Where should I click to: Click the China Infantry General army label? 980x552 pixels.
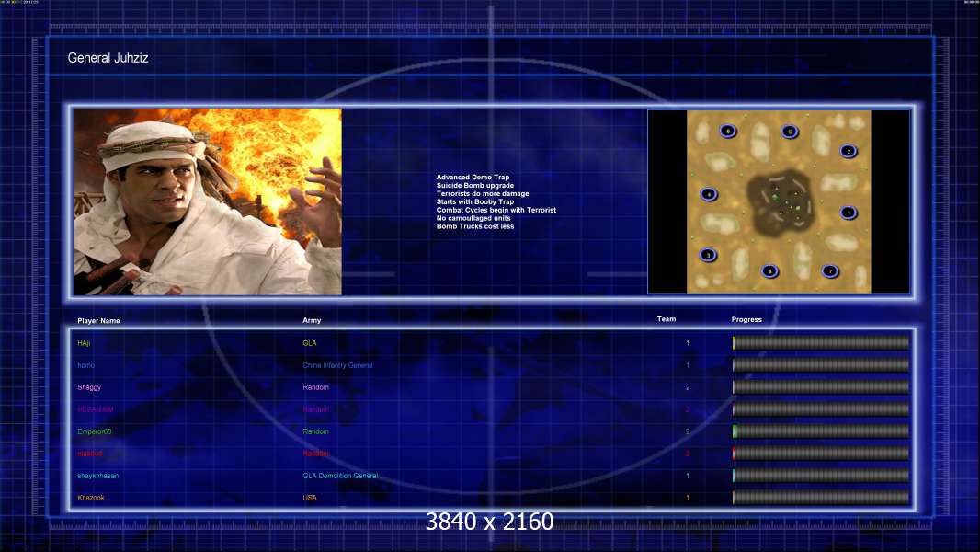click(x=337, y=365)
